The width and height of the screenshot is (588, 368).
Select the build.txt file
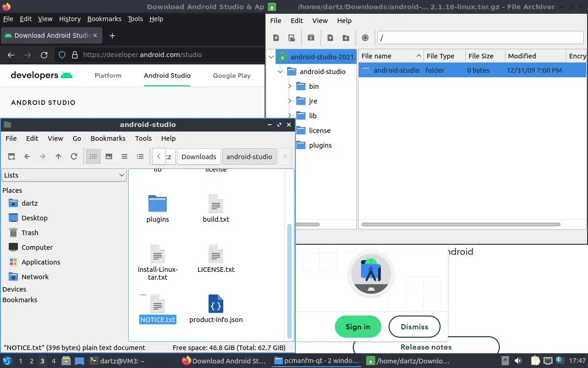(x=216, y=209)
